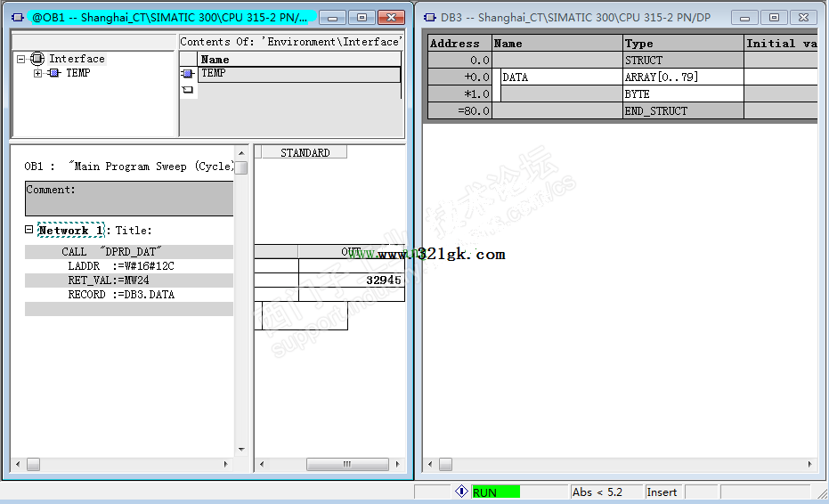Image resolution: width=829 pixels, height=504 pixels.
Task: Close the OB1 window
Action: (x=392, y=18)
